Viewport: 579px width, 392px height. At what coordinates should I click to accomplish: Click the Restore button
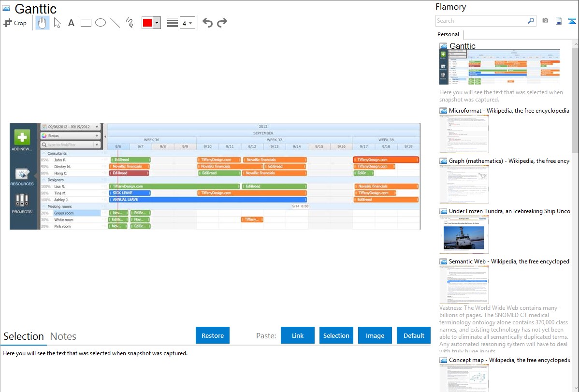click(213, 335)
